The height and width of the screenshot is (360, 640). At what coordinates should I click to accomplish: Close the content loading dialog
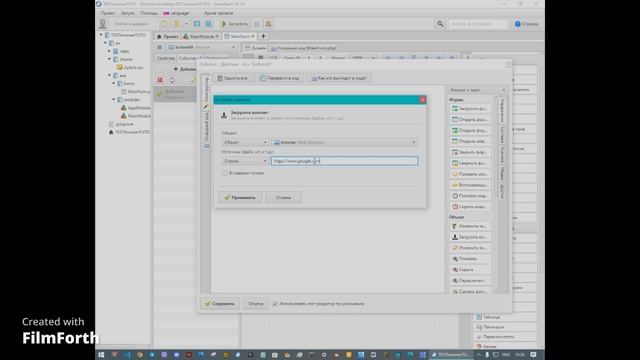click(423, 100)
